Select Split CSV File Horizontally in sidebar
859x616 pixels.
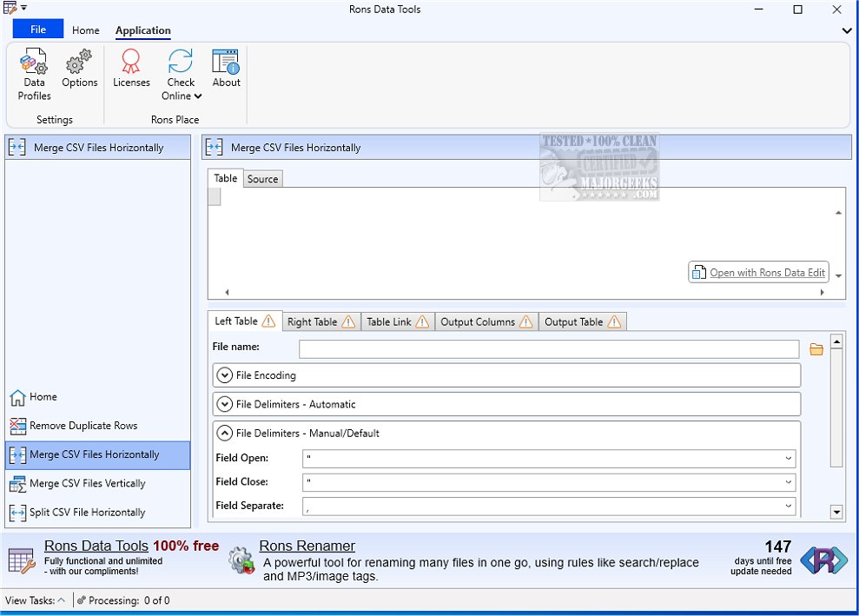coord(97,513)
